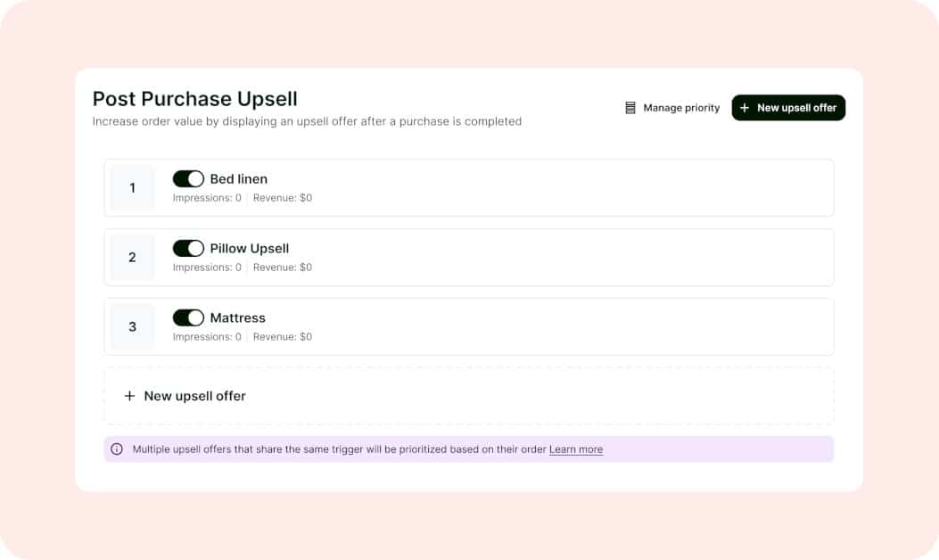
Task: Click priority badge number 1
Action: (x=131, y=187)
